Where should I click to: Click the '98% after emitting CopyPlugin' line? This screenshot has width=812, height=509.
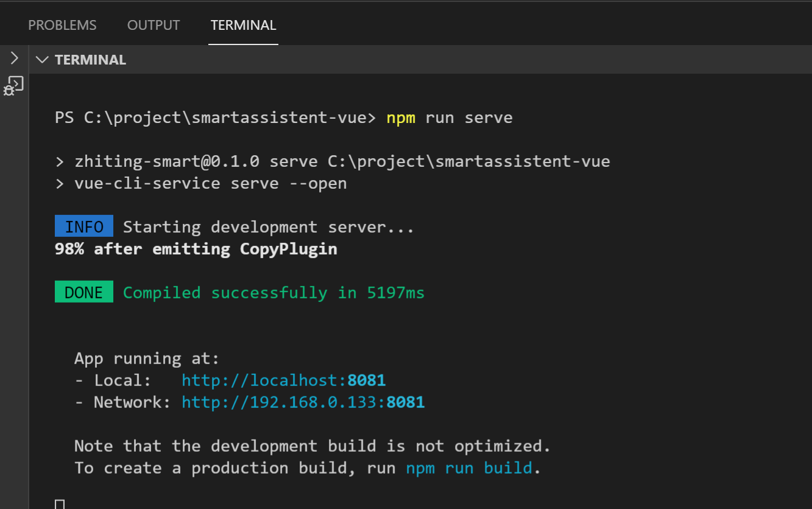196,249
